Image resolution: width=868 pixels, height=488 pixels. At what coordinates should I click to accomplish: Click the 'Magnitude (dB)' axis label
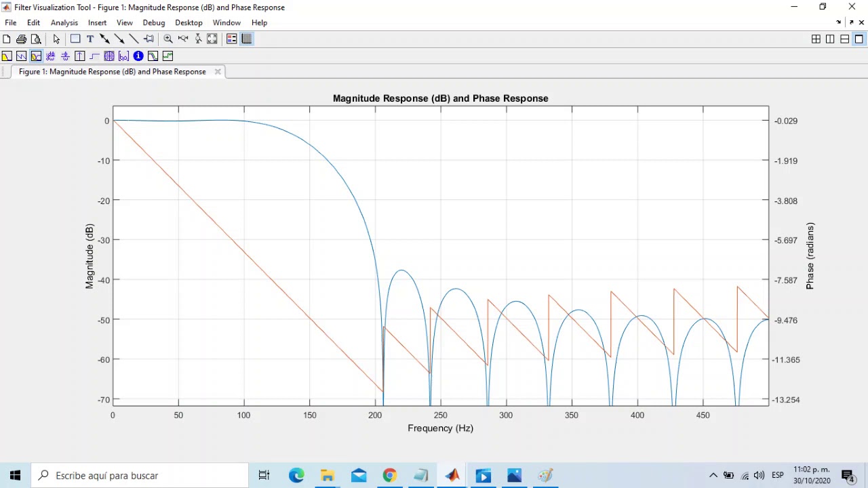(90, 256)
